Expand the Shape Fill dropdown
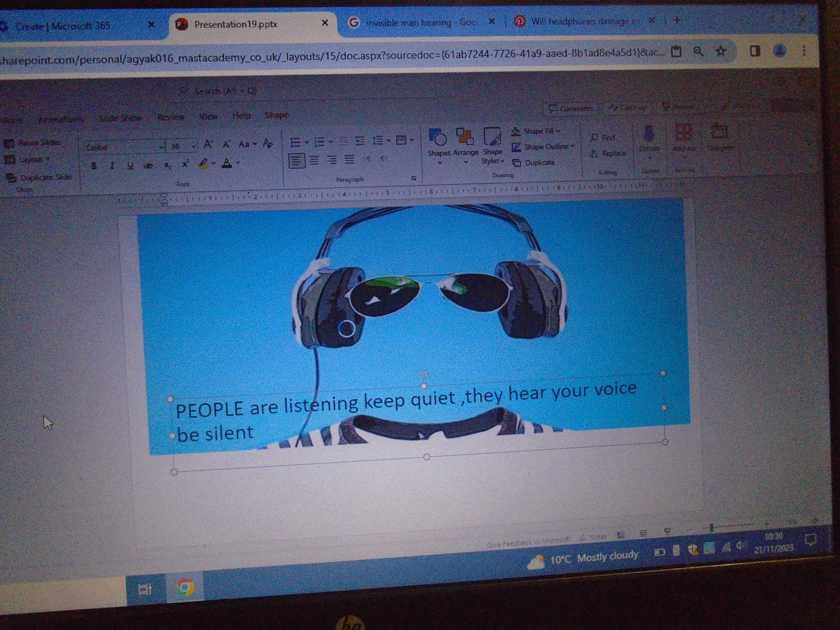Screen dimensions: 840x630 click(x=558, y=131)
